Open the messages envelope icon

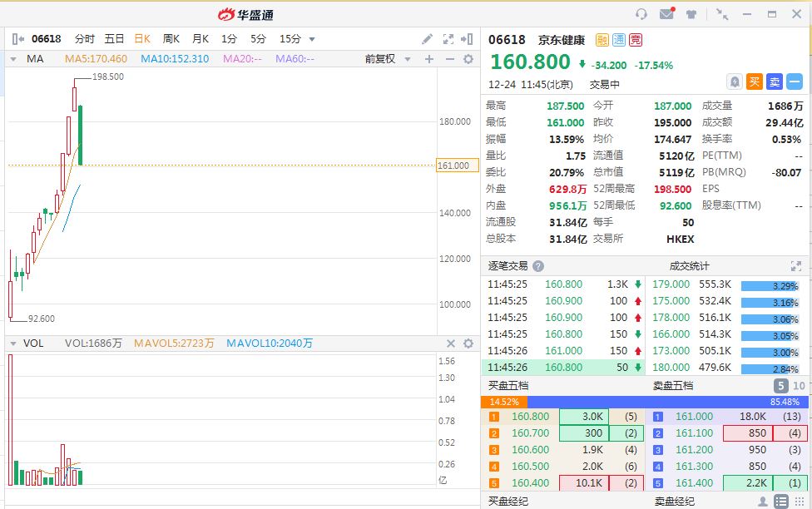point(666,14)
